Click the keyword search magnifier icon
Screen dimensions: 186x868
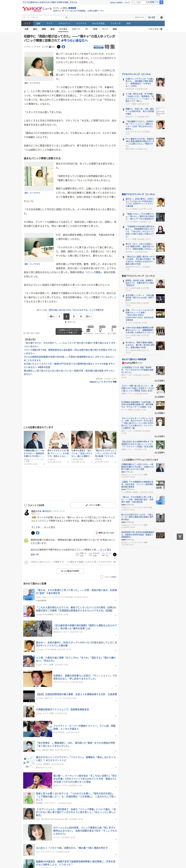66,17
